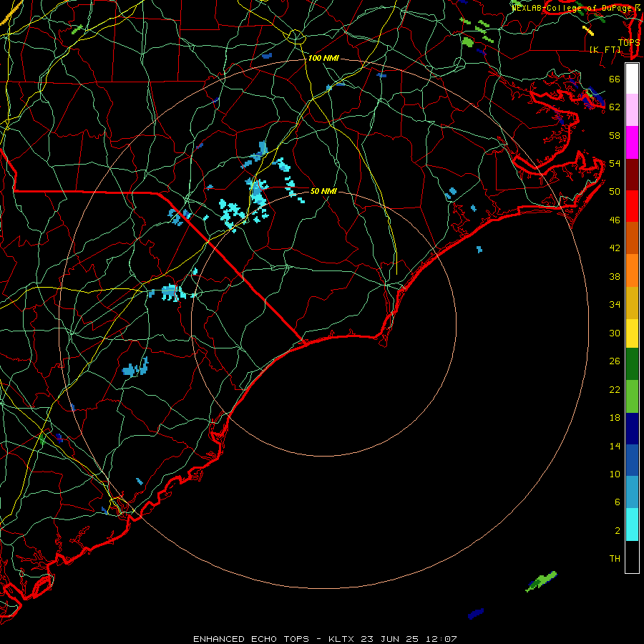Select the dark green legend swatch
The width and height of the screenshot is (644, 644).
point(632,364)
